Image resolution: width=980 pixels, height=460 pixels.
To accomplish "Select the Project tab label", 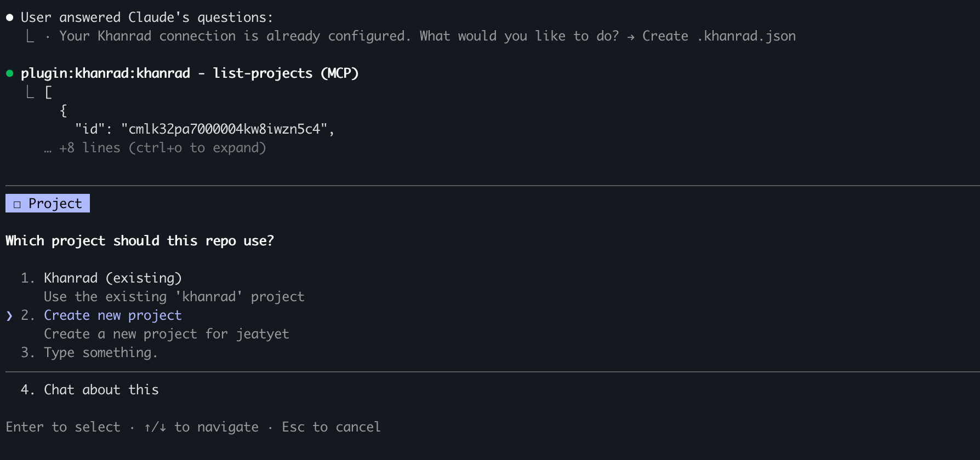I will click(x=55, y=204).
